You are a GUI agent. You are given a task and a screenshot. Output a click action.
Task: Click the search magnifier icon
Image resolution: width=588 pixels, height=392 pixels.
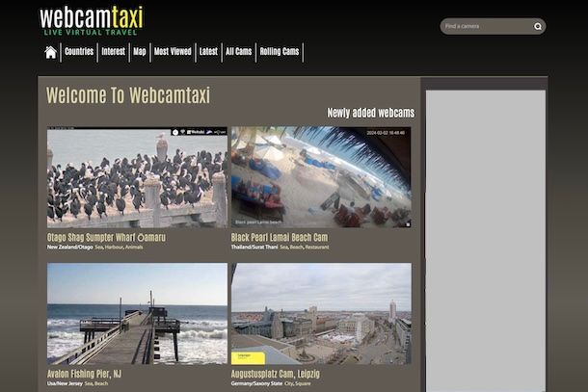[x=538, y=26]
